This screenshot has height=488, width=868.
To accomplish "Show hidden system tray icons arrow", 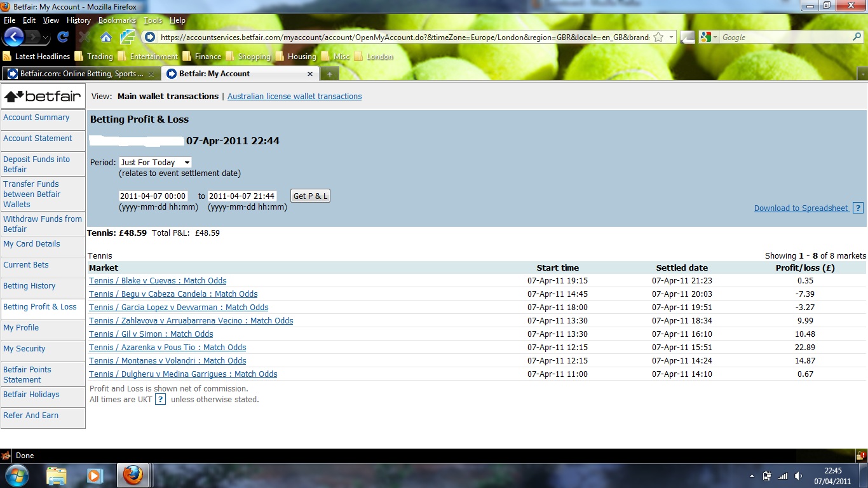I will (x=752, y=476).
